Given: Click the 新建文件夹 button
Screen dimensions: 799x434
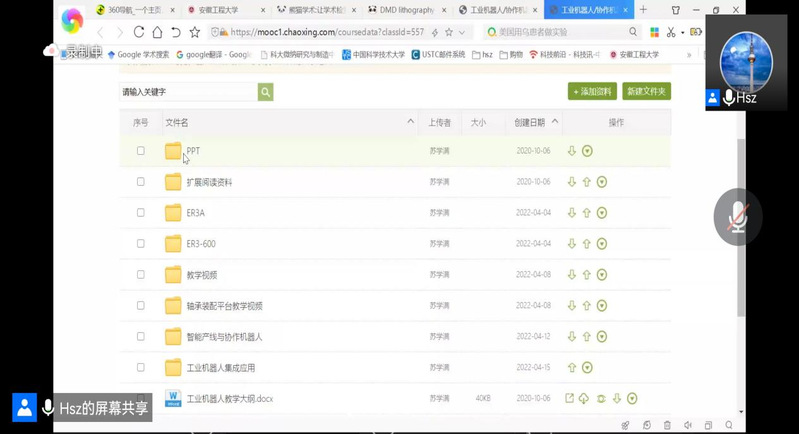Looking at the screenshot, I should tap(646, 92).
